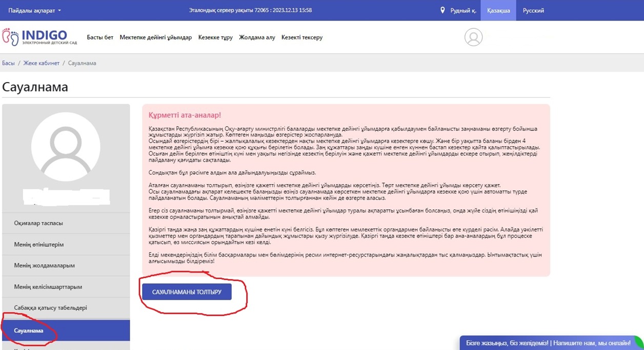Go to Кезекке тұру page
The height and width of the screenshot is (350, 644).
click(215, 37)
